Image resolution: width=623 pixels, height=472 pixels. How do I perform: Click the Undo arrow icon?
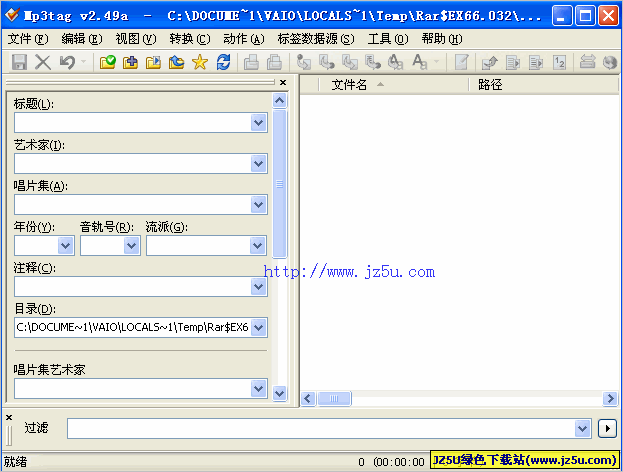coord(67,62)
